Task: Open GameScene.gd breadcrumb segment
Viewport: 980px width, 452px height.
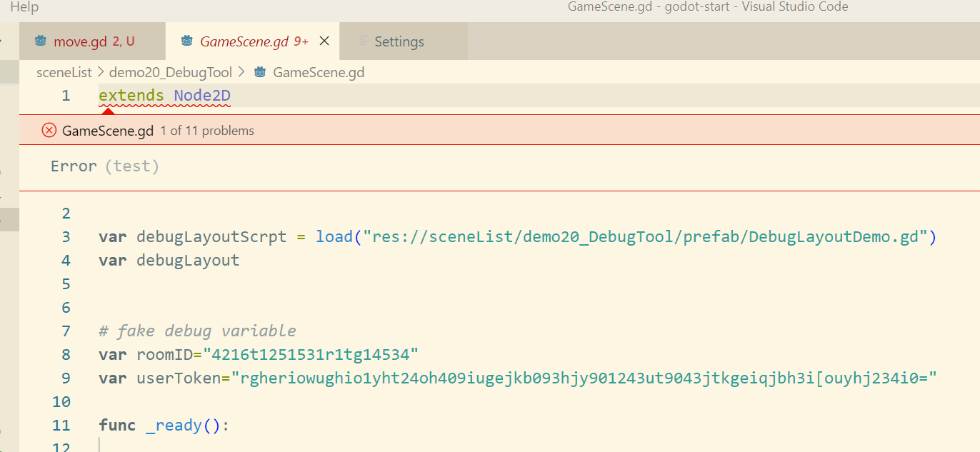Action: point(319,72)
